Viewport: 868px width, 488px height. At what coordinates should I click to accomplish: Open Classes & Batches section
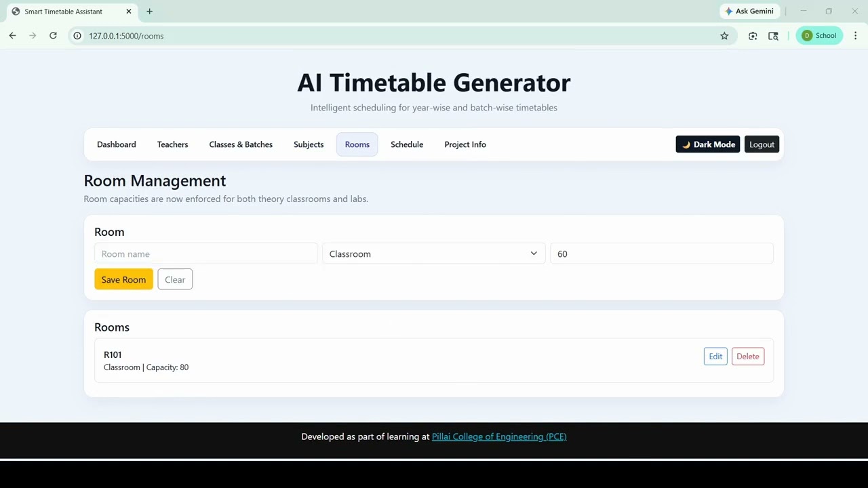(x=241, y=144)
